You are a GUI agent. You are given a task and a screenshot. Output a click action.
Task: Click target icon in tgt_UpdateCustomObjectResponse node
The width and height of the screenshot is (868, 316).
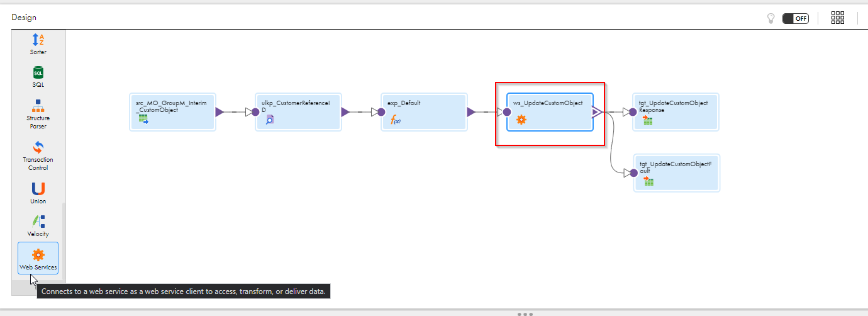tap(648, 120)
